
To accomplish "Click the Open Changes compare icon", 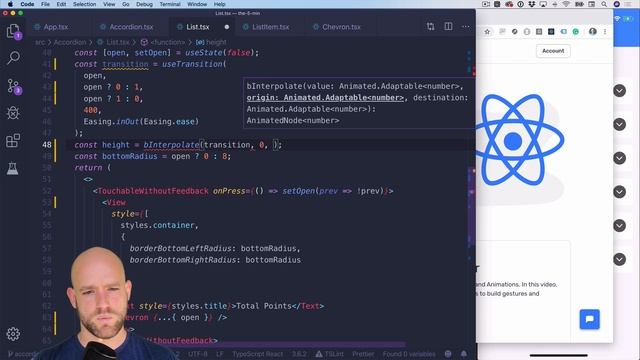I will click(x=431, y=27).
